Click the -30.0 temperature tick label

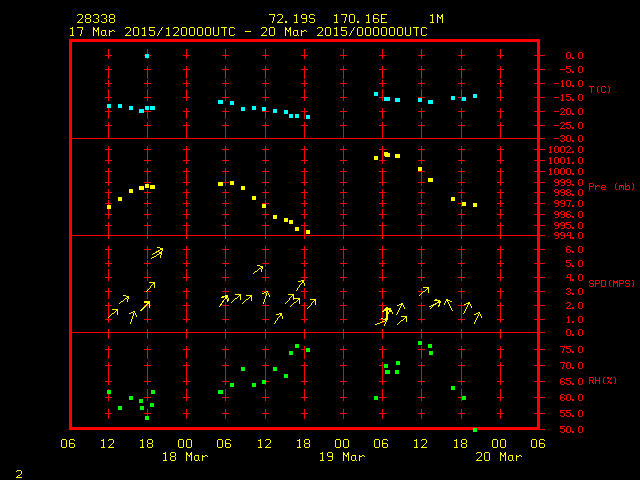click(x=562, y=138)
